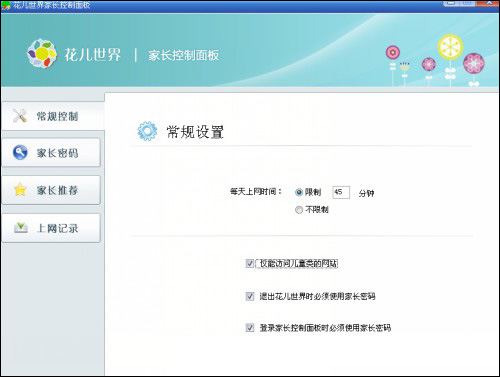Open the 上网记录 tab
Image resolution: width=500 pixels, height=377 pixels.
coord(51,228)
